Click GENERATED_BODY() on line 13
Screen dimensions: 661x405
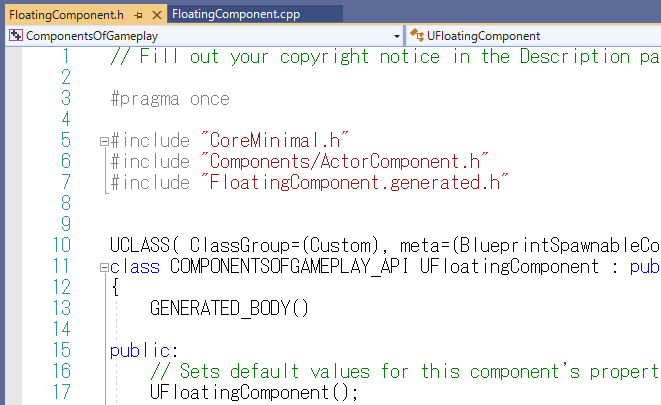click(229, 308)
